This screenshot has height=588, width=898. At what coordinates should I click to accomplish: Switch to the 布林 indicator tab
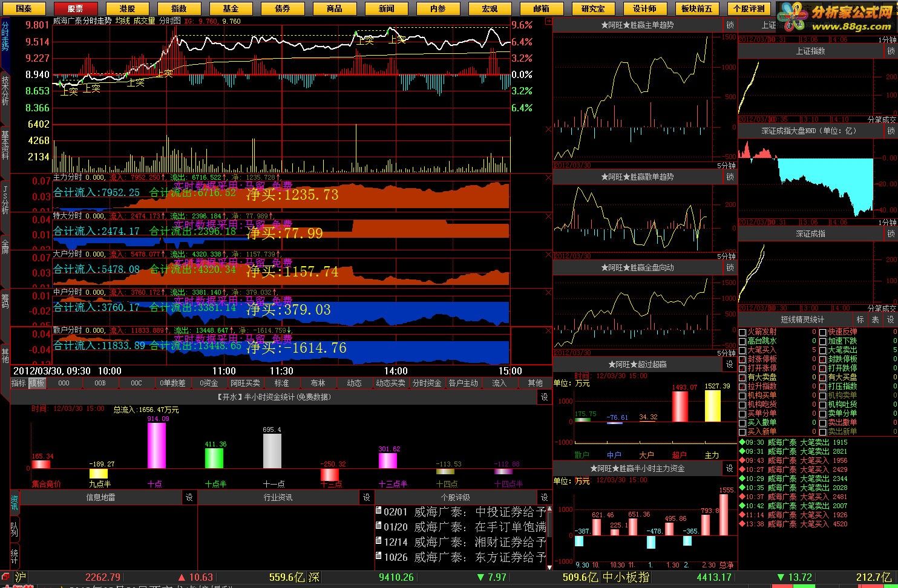pyautogui.click(x=318, y=383)
